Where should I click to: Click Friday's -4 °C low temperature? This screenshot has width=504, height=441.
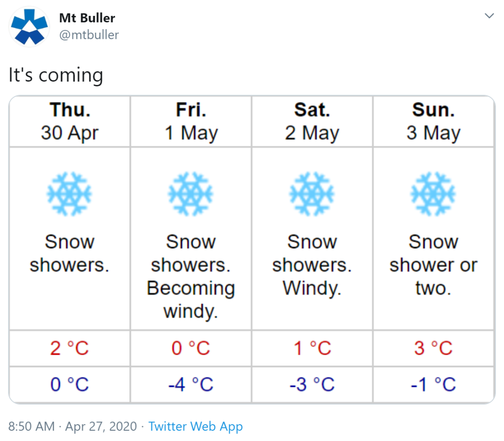pos(191,384)
